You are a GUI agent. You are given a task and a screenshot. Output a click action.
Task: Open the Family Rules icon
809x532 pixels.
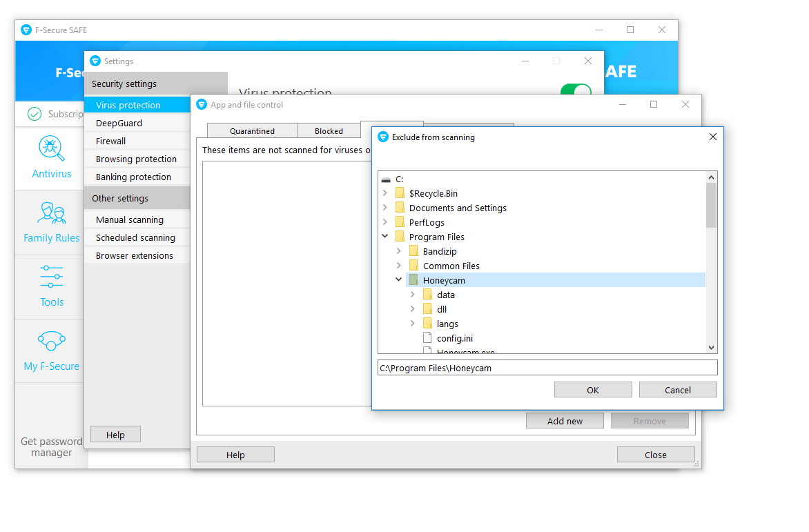[52, 213]
